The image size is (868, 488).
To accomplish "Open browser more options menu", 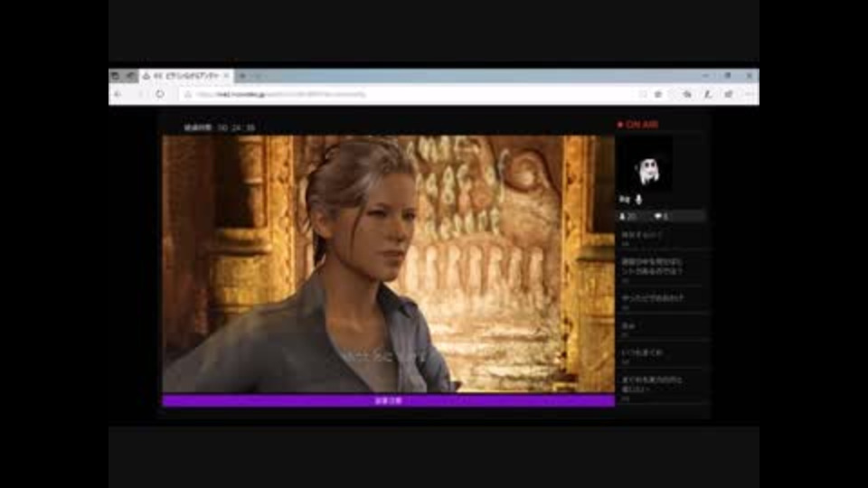I will tap(749, 95).
